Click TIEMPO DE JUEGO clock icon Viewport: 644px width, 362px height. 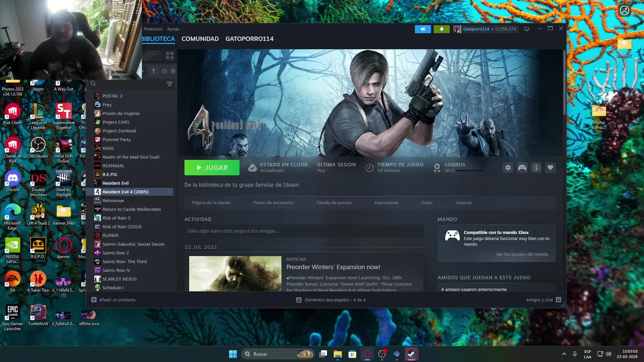[x=369, y=167]
